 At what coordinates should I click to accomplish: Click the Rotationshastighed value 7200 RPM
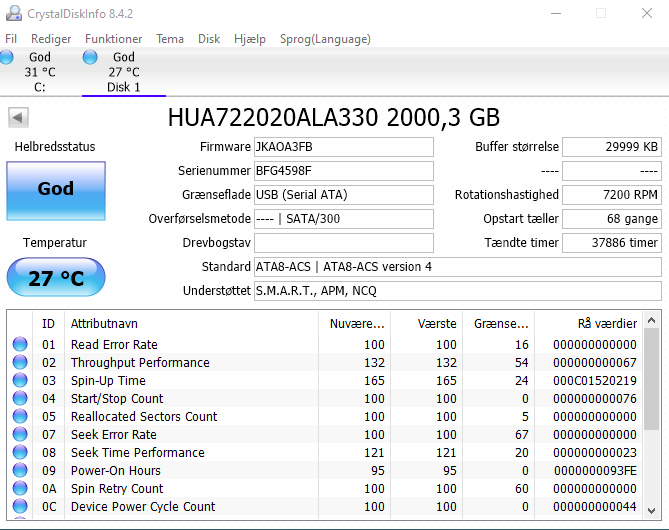pos(612,195)
